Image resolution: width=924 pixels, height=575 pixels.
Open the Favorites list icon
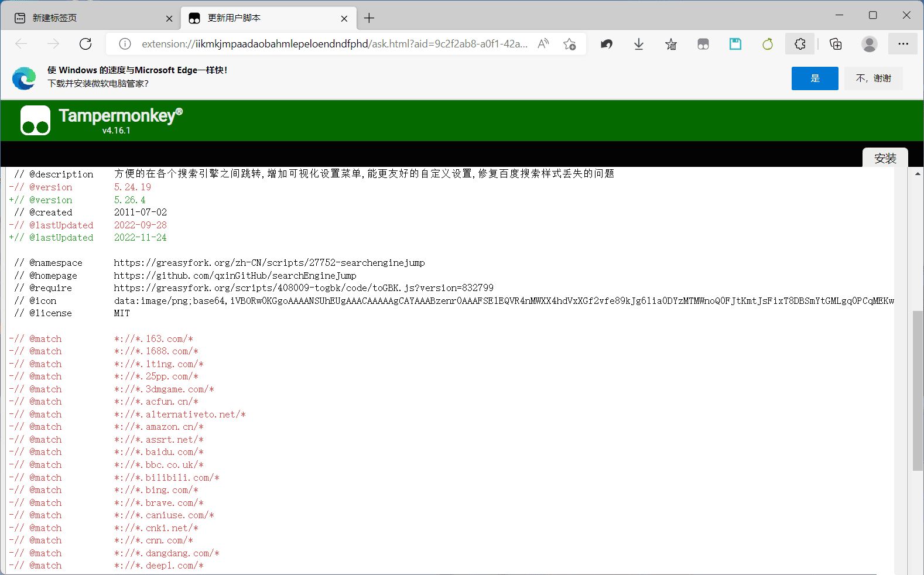(x=671, y=44)
